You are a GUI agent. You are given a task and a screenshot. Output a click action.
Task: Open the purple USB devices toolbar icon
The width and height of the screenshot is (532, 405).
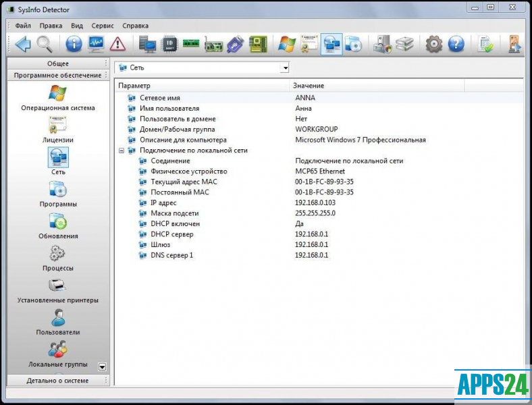tap(236, 44)
